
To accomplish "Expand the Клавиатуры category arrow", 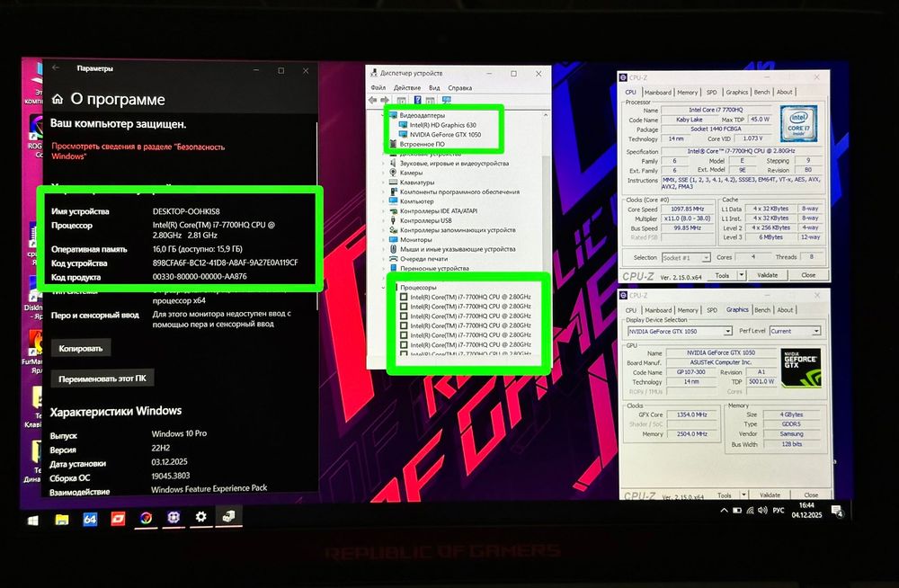I will tap(384, 183).
